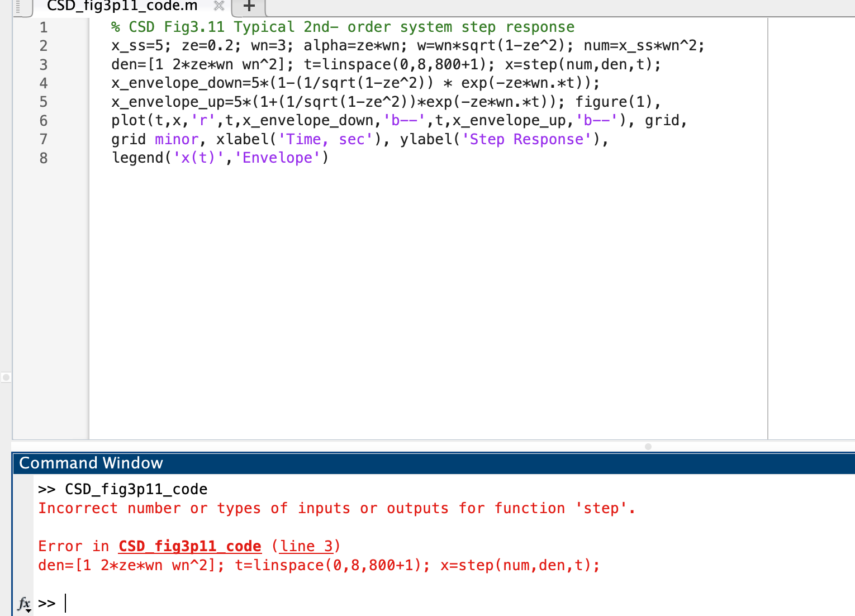Click line number 5 in the editor gutter

point(44,102)
